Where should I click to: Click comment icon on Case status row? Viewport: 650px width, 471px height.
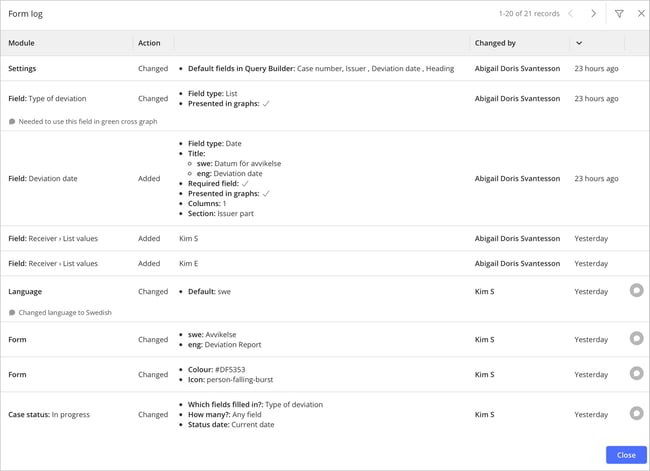pos(636,414)
